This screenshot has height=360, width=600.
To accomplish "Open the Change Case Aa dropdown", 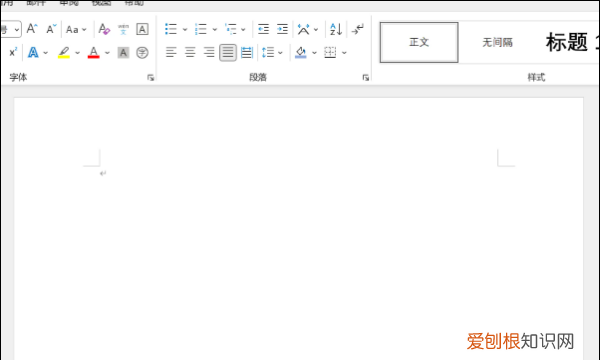I will coord(76,29).
